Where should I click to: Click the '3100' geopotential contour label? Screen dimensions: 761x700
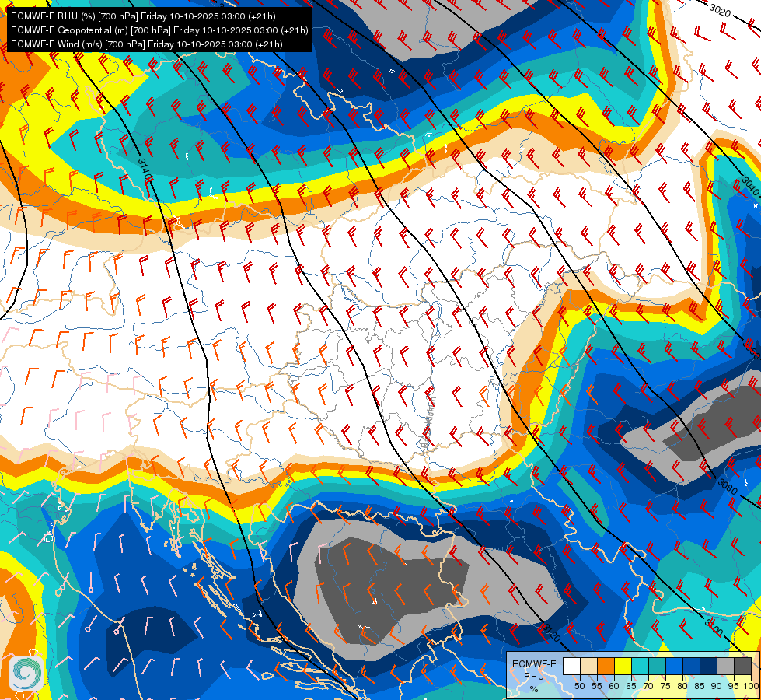pos(713,627)
